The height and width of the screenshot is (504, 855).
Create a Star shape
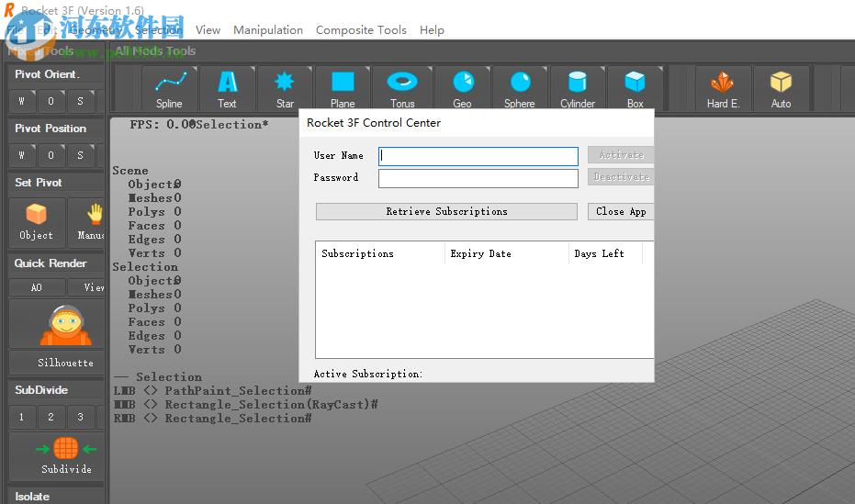285,88
